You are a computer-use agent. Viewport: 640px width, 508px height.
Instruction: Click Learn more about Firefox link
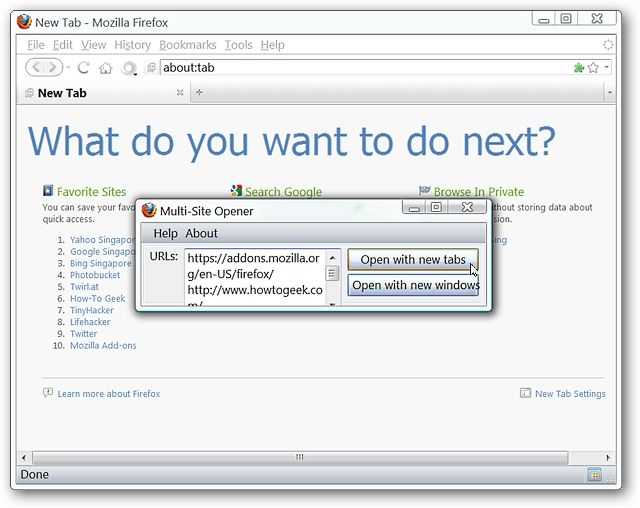[109, 394]
